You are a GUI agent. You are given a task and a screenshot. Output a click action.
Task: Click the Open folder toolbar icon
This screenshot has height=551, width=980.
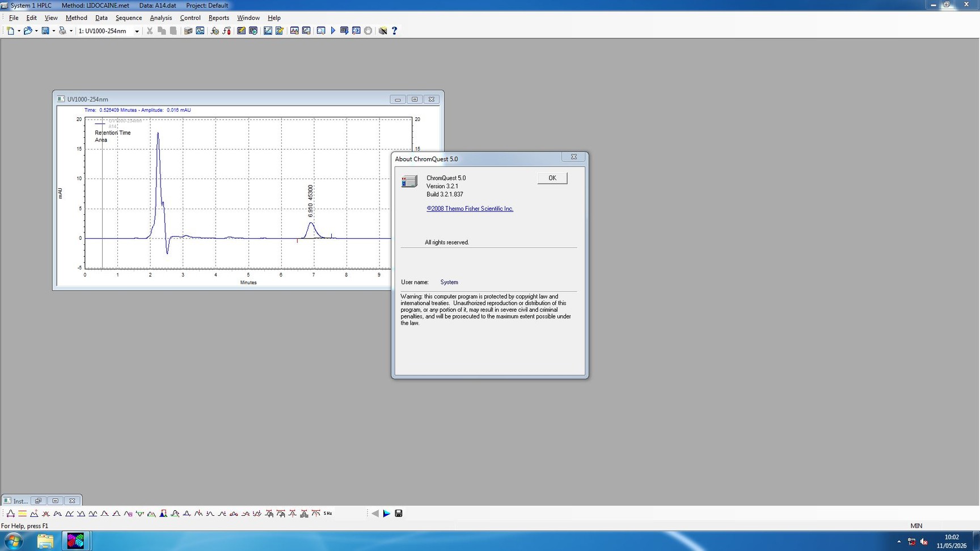click(27, 31)
